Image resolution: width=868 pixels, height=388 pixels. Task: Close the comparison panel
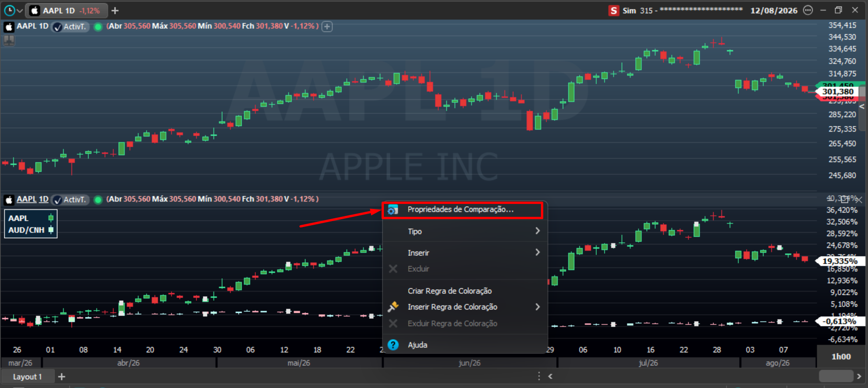(x=858, y=200)
